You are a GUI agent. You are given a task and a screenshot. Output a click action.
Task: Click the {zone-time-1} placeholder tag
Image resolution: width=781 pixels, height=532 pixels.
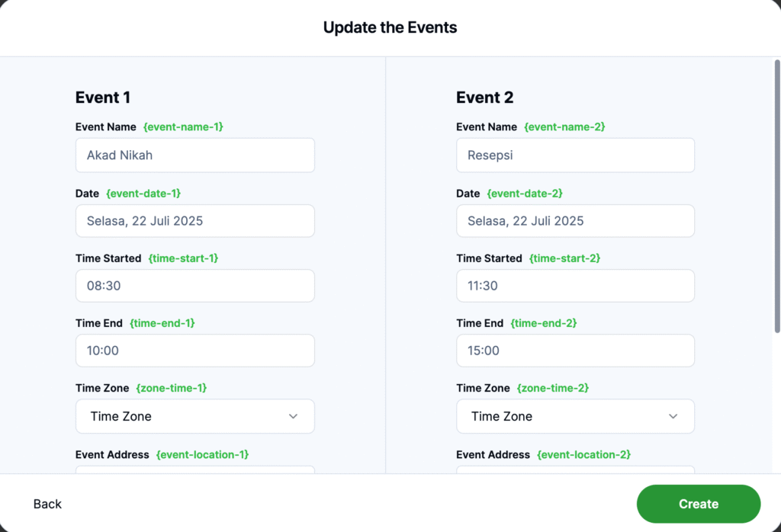tap(172, 388)
